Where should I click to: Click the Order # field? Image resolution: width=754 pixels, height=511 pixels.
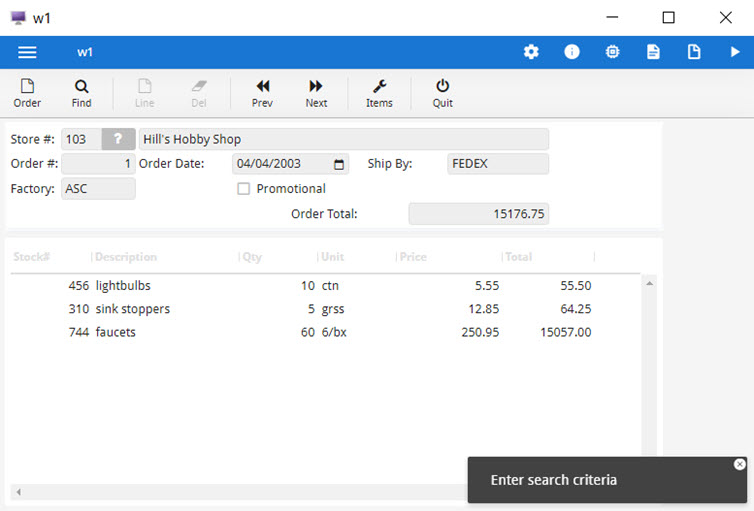pos(98,164)
